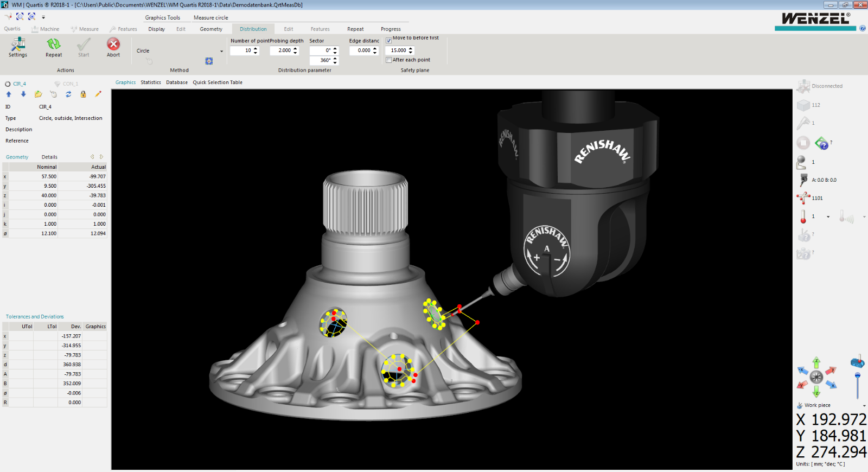Open the Circle method dropdown
The height and width of the screenshot is (472, 868).
tap(221, 51)
